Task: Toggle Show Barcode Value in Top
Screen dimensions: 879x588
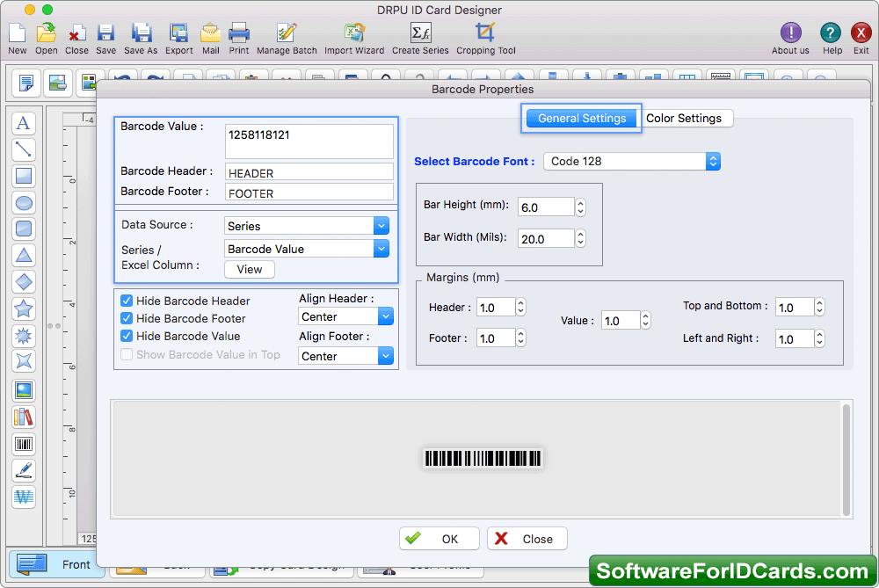Action: [x=127, y=354]
